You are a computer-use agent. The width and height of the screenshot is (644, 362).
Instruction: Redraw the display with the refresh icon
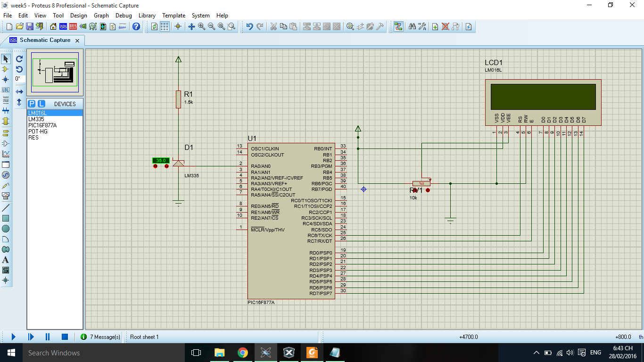pyautogui.click(x=154, y=26)
